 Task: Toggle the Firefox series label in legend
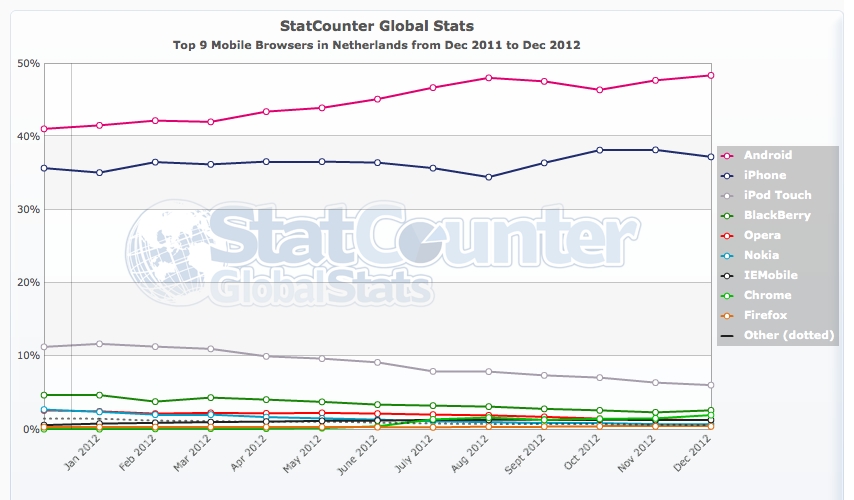point(765,315)
